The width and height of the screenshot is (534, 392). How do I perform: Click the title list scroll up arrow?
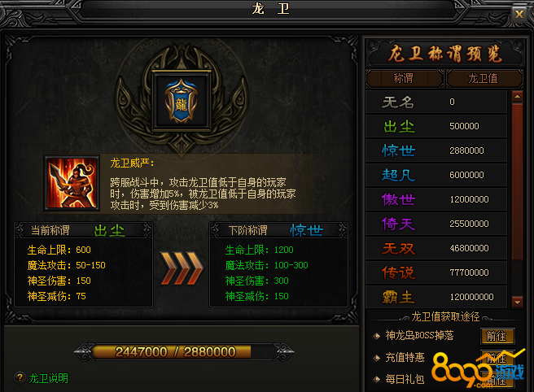tap(518, 97)
